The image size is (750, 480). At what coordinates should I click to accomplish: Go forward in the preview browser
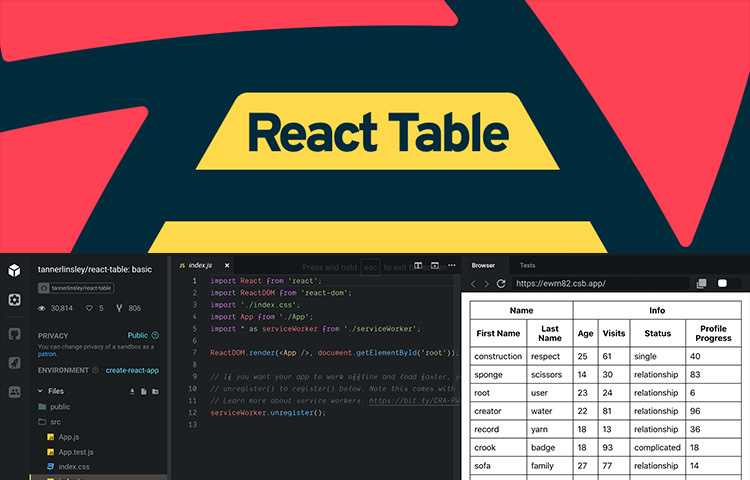(486, 284)
